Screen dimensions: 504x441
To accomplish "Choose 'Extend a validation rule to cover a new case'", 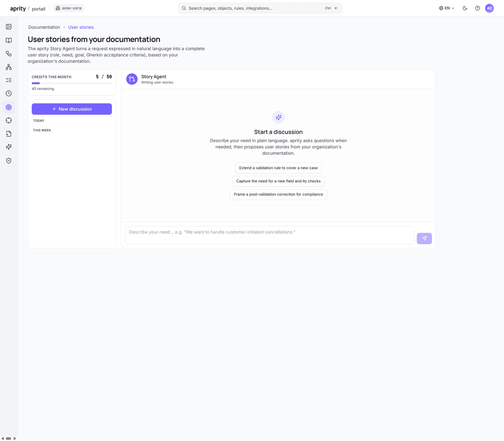I will point(279,168).
